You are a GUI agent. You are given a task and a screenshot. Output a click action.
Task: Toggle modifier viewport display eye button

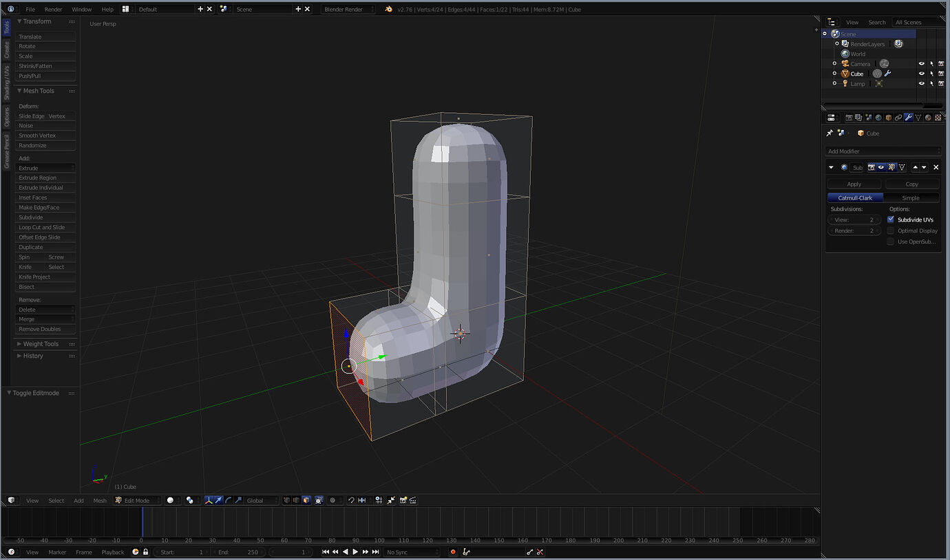click(881, 167)
